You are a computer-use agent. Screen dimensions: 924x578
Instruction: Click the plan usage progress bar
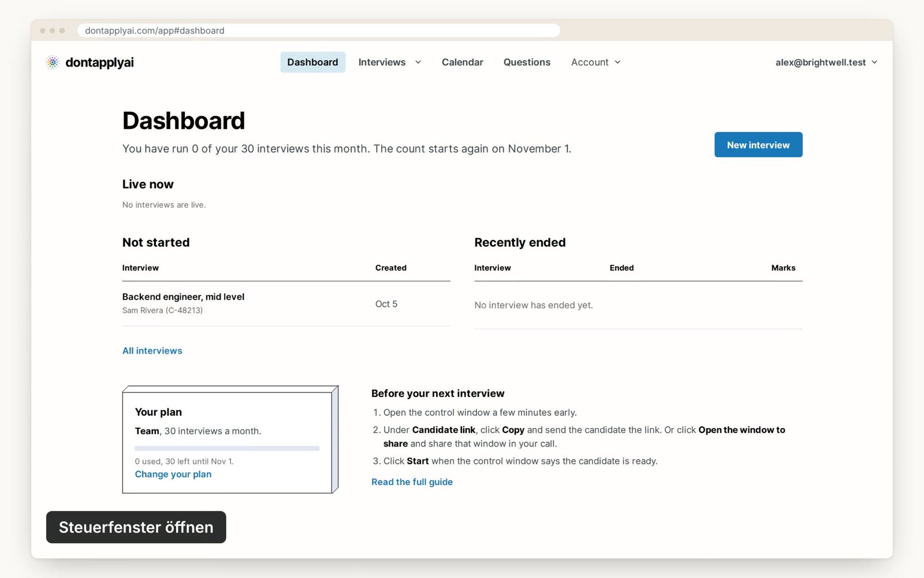[227, 449]
